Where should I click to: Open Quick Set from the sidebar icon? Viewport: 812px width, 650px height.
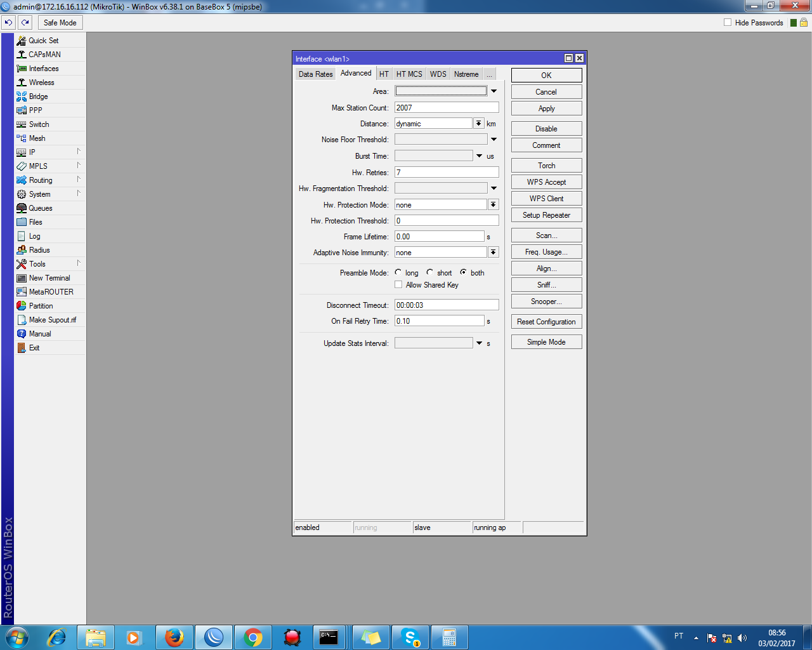[x=22, y=41]
